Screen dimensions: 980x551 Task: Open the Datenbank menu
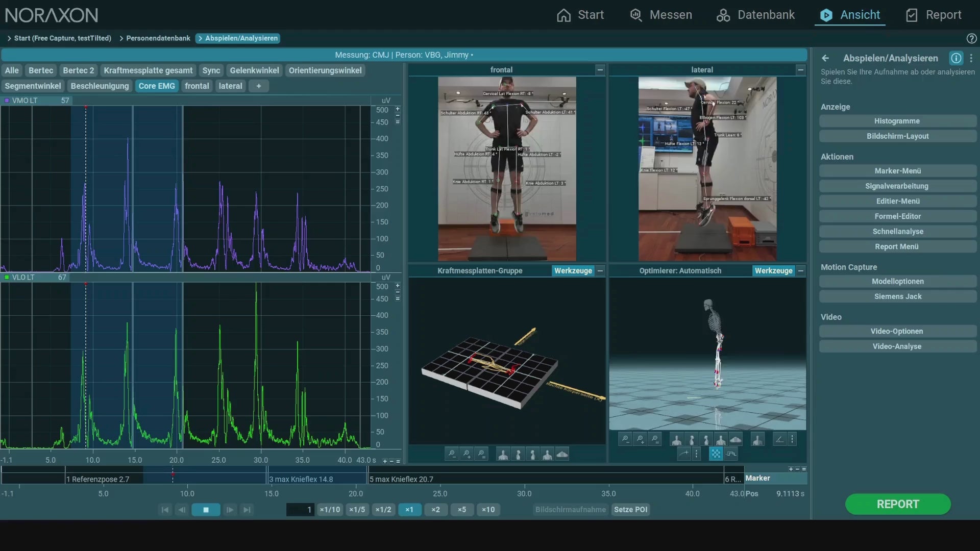pos(756,15)
